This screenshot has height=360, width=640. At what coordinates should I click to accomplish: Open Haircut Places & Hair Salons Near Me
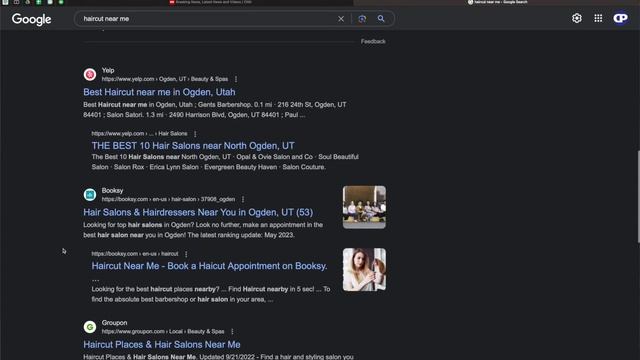[x=162, y=344]
